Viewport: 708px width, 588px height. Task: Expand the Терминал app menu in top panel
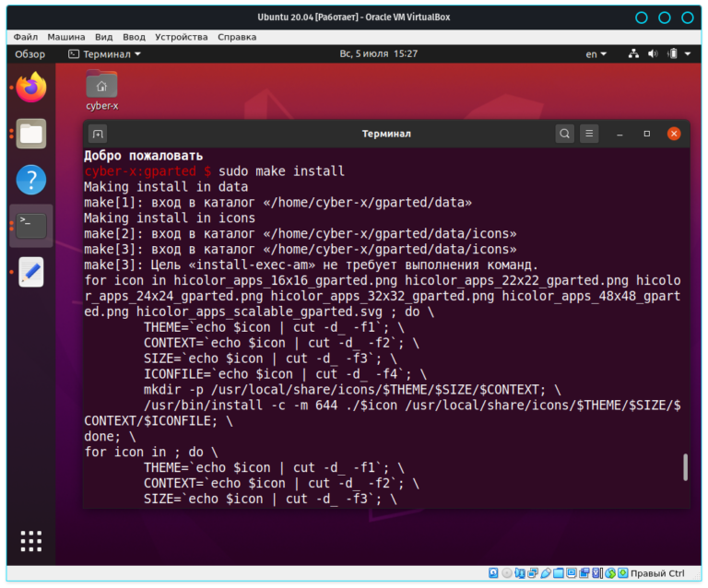(x=104, y=54)
